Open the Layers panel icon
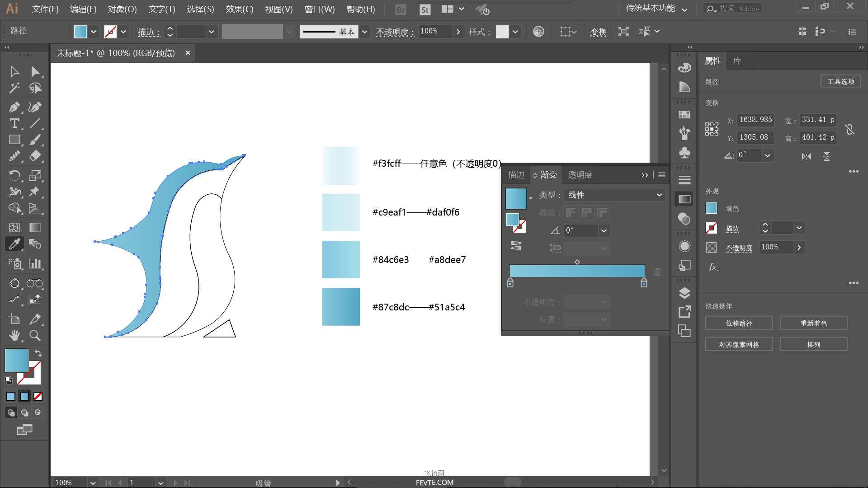Screen dimensions: 868x488 pos(684,293)
